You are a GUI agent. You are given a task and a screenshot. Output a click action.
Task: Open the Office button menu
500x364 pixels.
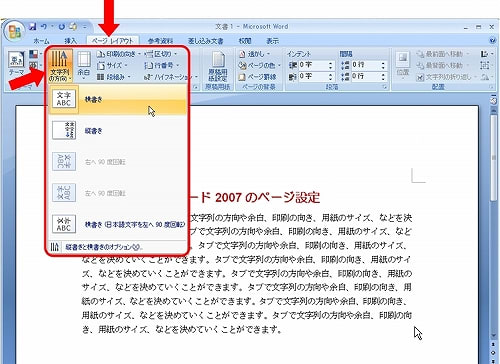tap(14, 31)
